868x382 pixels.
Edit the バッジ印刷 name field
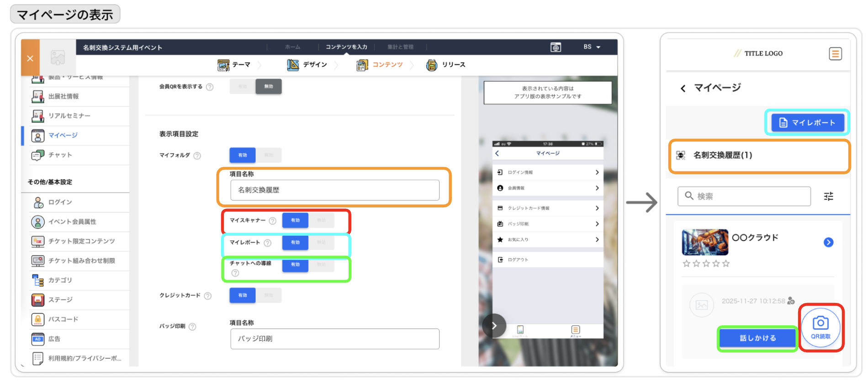pos(335,339)
